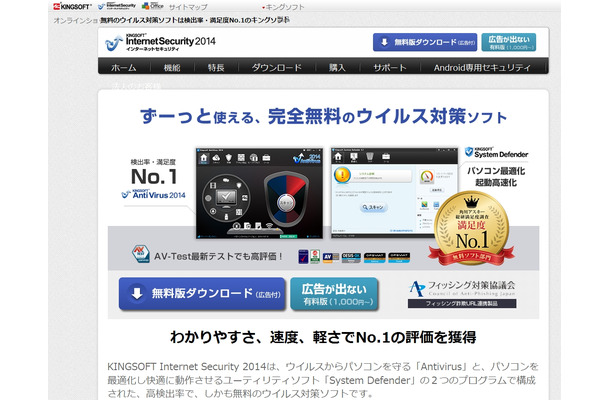
Task: Click the monitor checkmark icon in the AntiVirus dial
Action: [226, 197]
